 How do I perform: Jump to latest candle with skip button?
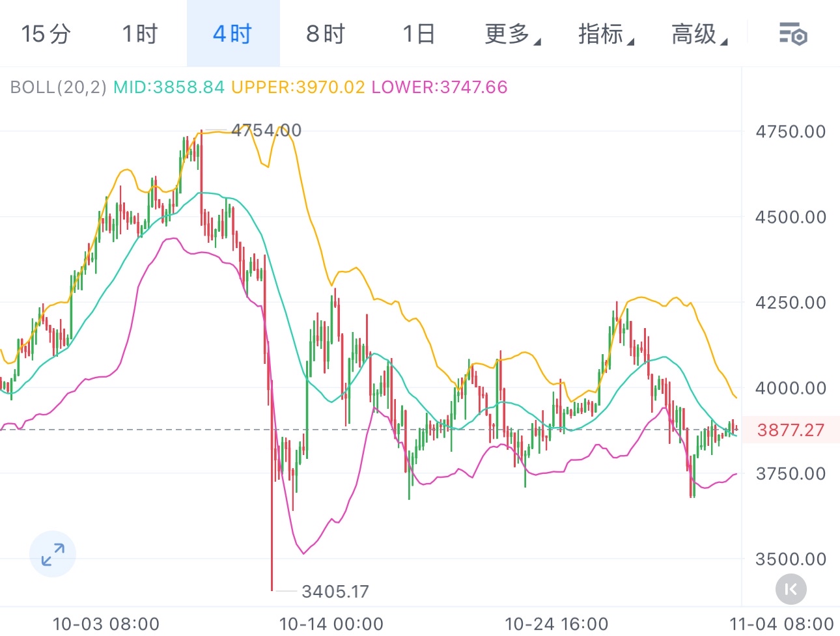click(x=791, y=590)
